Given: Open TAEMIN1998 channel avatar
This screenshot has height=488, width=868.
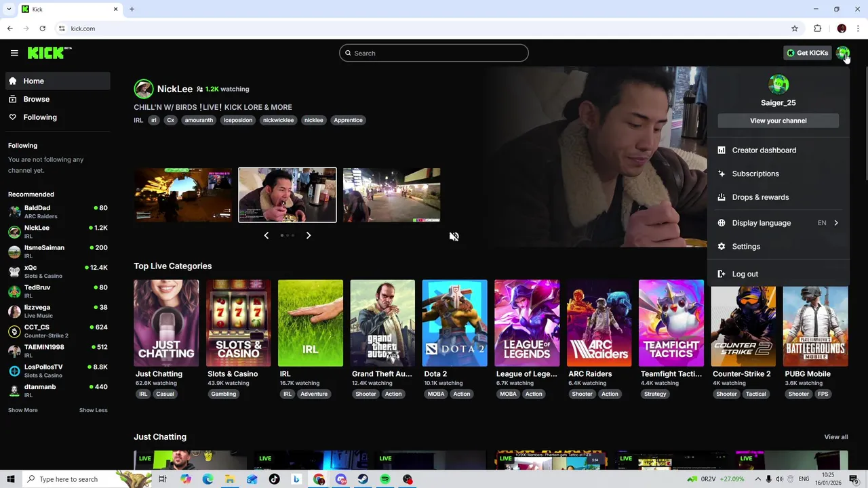Looking at the screenshot, I should tap(14, 351).
